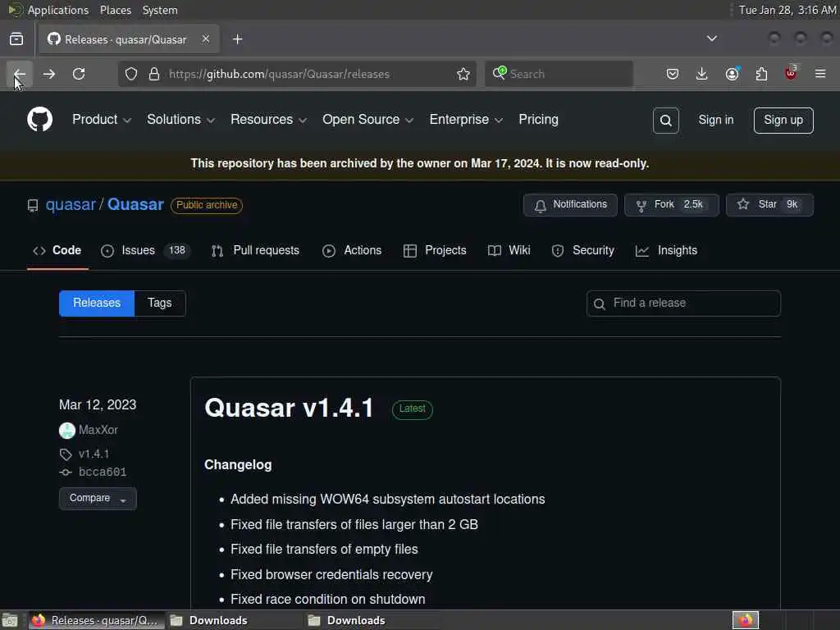Image resolution: width=840 pixels, height=630 pixels.
Task: Focus the Firefox Search box
Action: click(x=568, y=74)
